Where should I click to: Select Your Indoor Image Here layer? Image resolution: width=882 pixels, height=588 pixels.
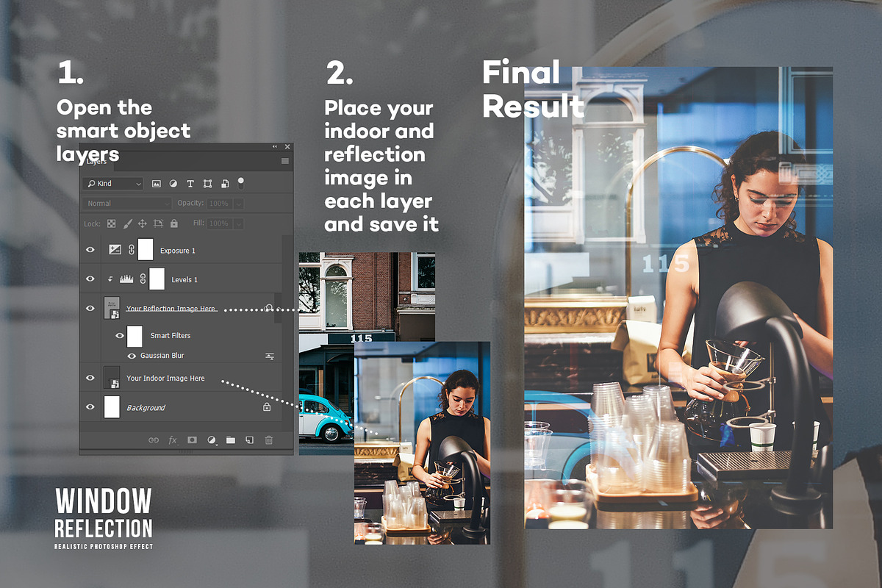[x=165, y=378]
